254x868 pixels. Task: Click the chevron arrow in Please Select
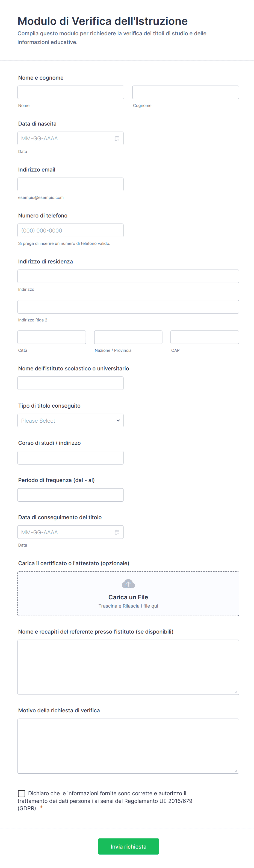coord(118,420)
